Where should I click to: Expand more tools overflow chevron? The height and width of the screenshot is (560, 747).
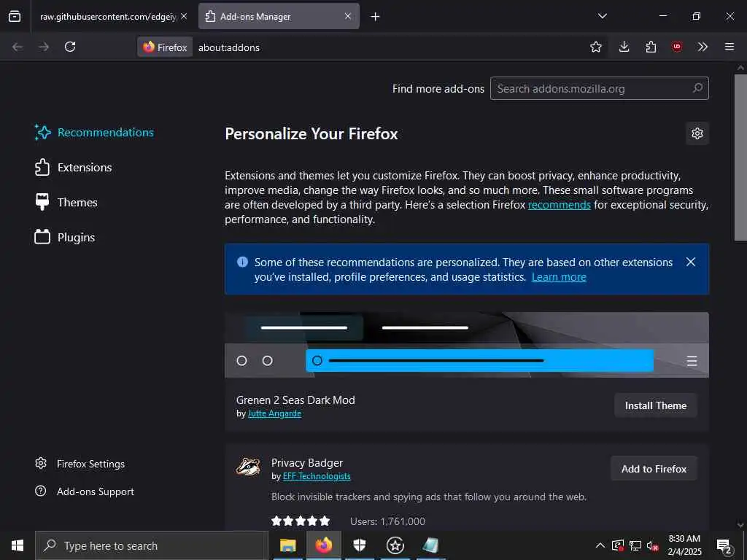click(x=703, y=47)
